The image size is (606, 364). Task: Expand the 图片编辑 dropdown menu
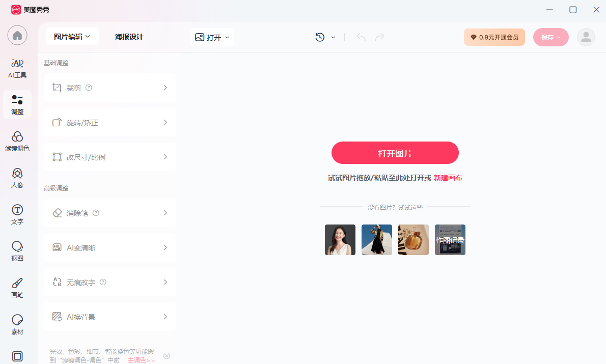coord(72,37)
